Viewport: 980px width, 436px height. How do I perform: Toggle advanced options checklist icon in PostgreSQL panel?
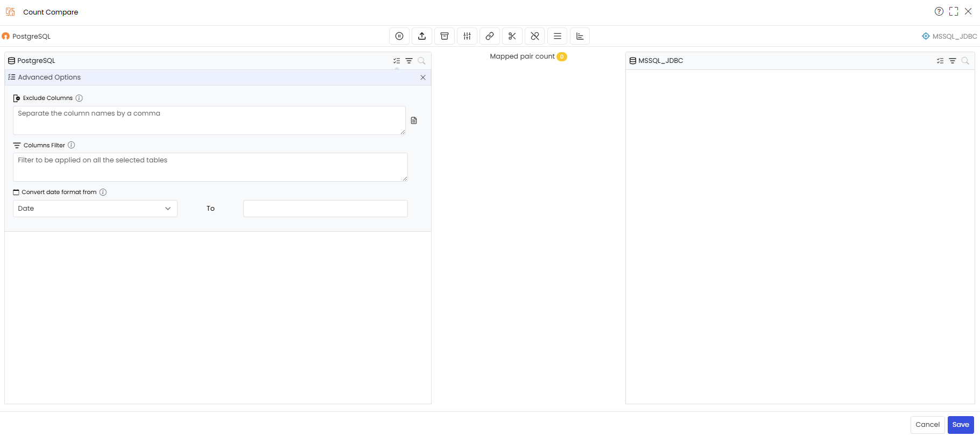point(397,61)
